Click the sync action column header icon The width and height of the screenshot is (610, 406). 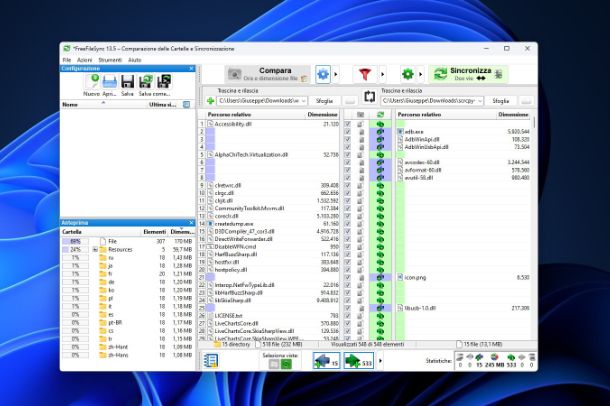click(380, 115)
